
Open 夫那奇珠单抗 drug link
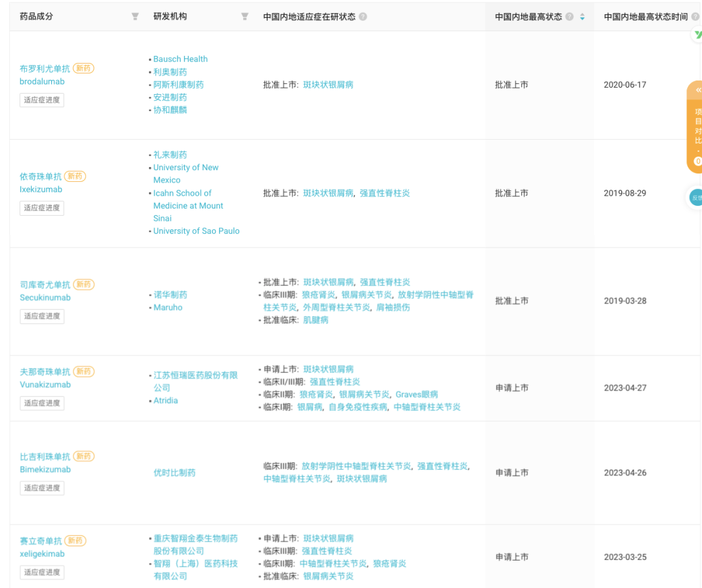(45, 372)
